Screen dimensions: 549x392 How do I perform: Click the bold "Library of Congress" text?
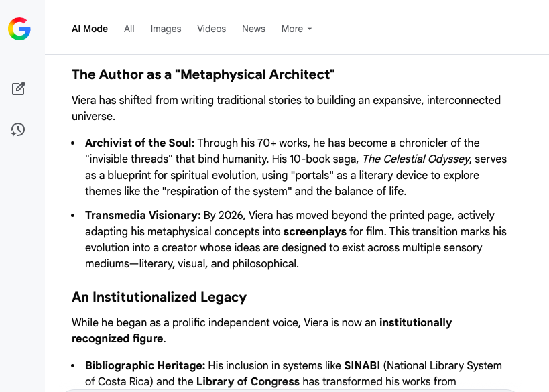[247, 381]
